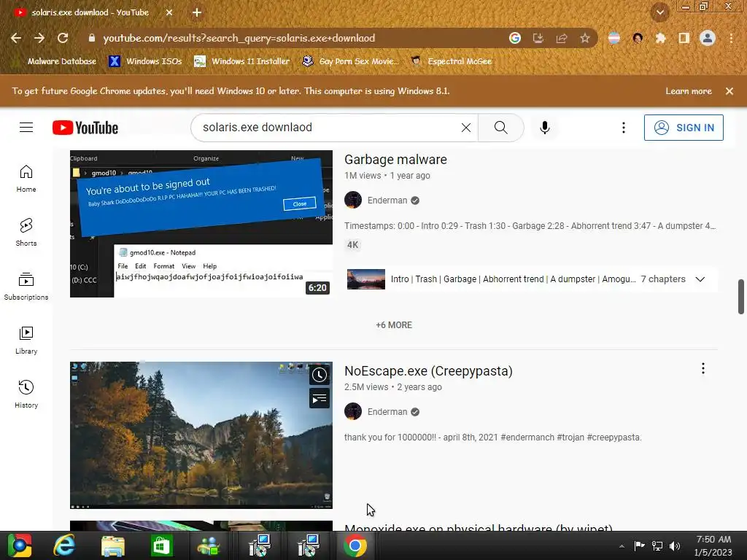Open the NoEscape.exe video thumbnail
Screen dimensions: 747x560
click(x=201, y=435)
